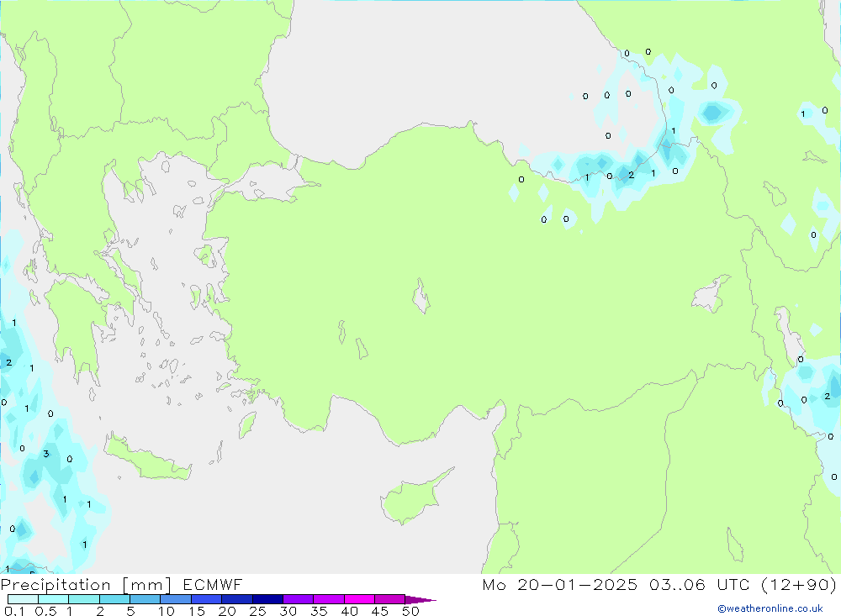Click the '30' legend scale label

(x=288, y=611)
